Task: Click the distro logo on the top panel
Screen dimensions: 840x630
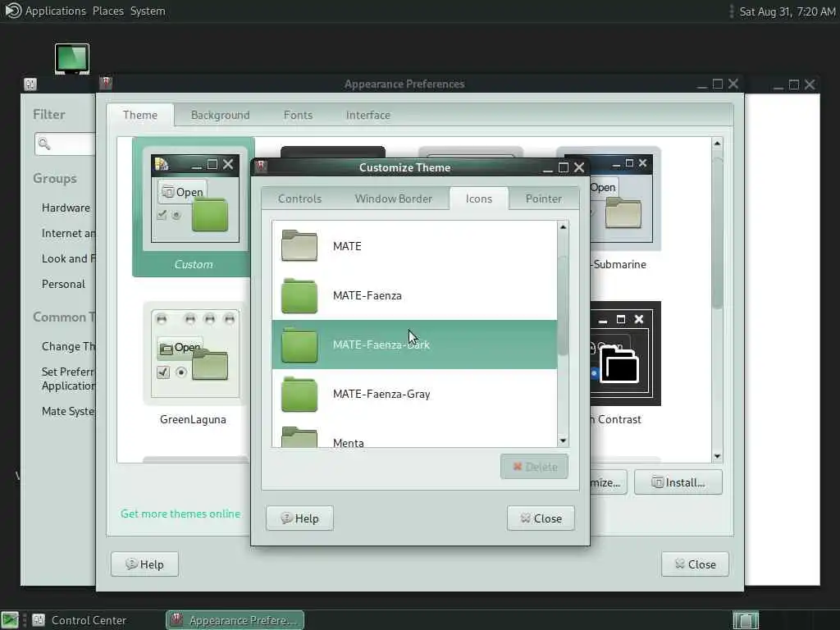Action: (x=12, y=11)
